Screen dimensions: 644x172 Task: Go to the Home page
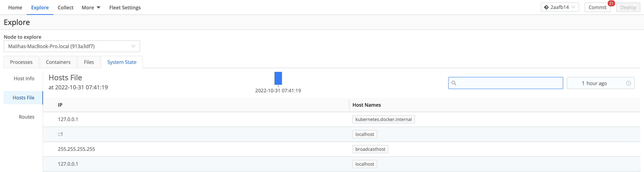tap(15, 7)
